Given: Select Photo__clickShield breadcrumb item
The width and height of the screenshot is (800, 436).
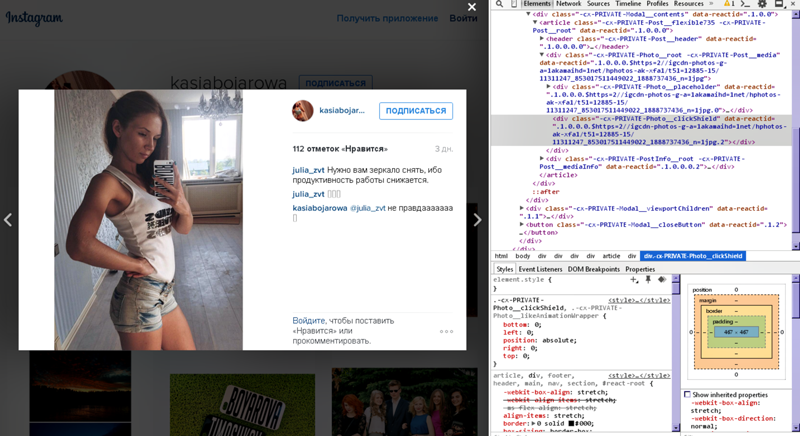Looking at the screenshot, I should click(x=692, y=256).
